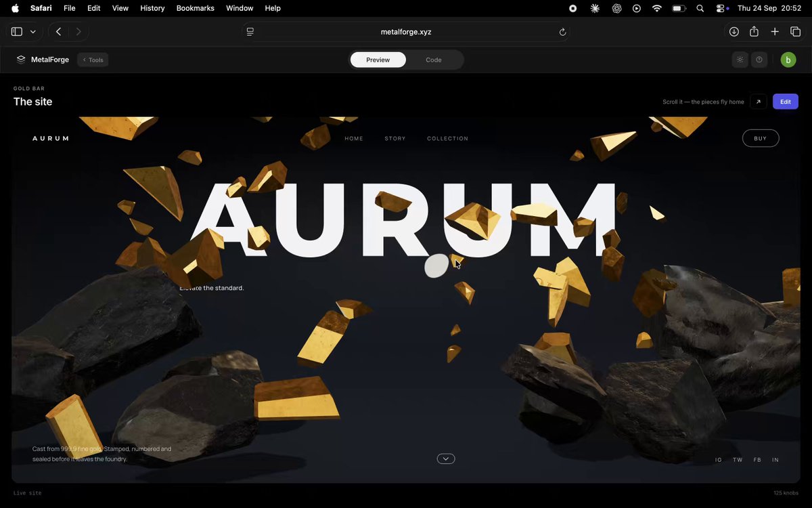This screenshot has height=508, width=812.
Task: Open the Bookmarks menu
Action: click(x=196, y=8)
